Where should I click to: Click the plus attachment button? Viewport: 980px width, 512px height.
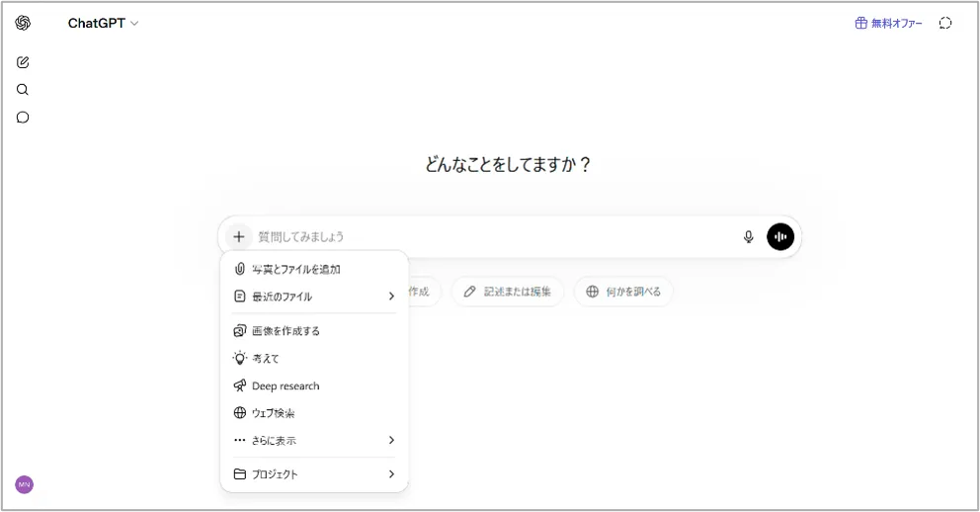coord(239,237)
